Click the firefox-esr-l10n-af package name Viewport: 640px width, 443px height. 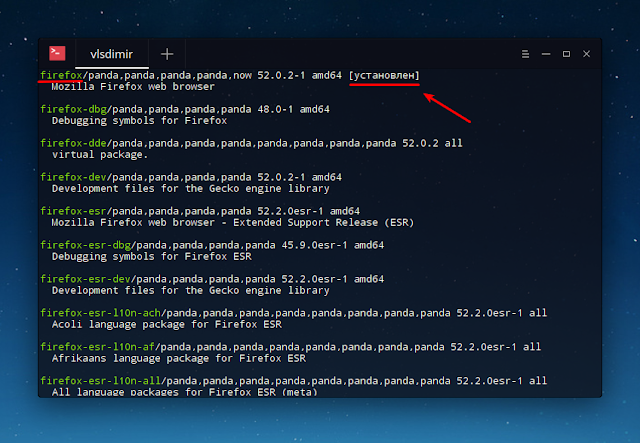click(98, 347)
